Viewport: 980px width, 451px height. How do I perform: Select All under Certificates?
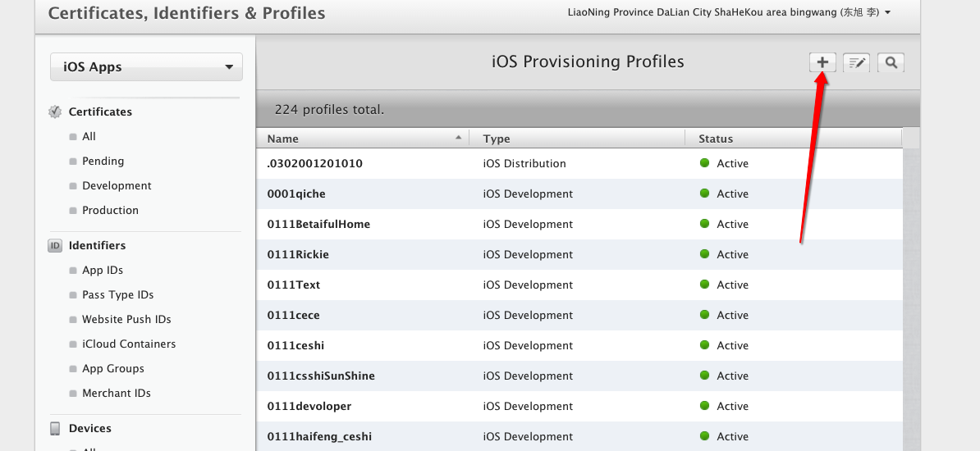[89, 136]
